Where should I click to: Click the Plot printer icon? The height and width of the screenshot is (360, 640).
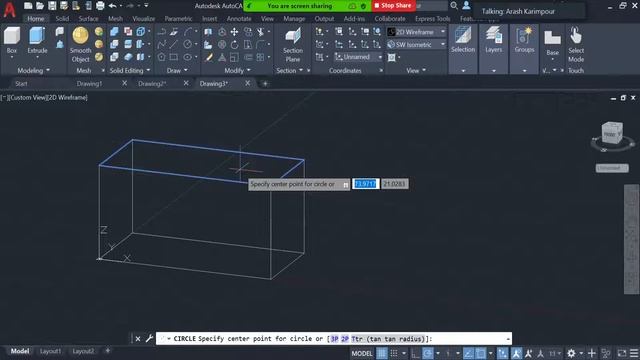(100, 6)
